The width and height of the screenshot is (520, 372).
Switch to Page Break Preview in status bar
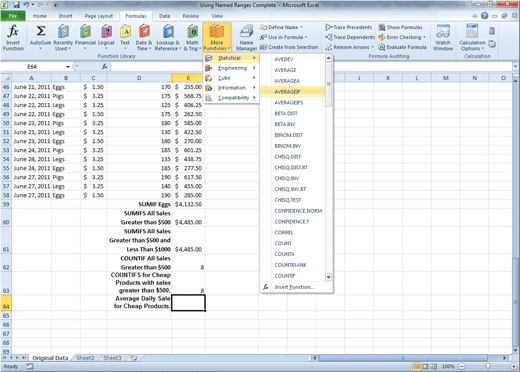pos(434,366)
